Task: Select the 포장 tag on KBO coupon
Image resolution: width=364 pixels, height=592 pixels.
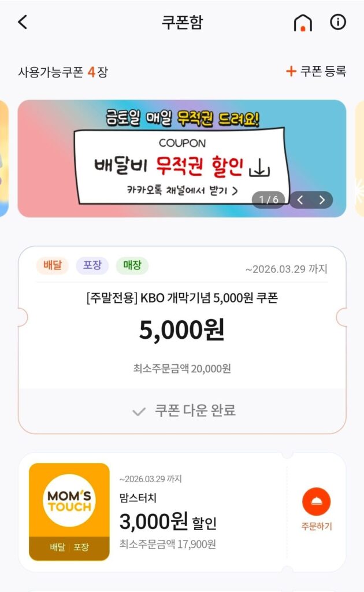Action: click(92, 265)
